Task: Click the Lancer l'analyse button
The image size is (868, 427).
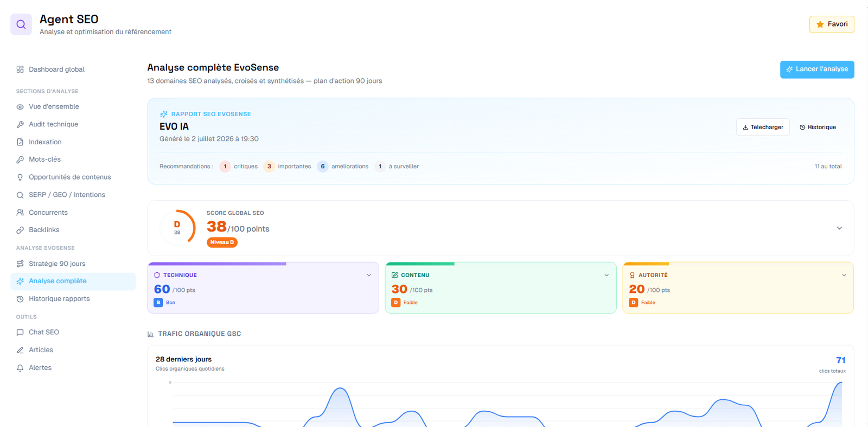Action: point(817,69)
